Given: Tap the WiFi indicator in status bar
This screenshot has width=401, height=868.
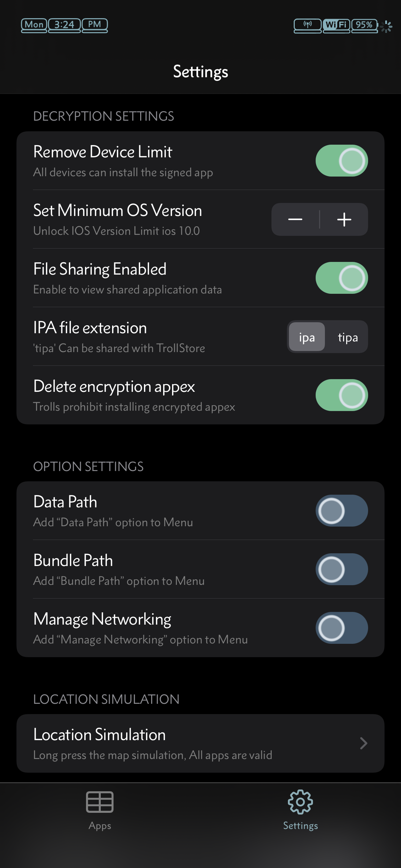Looking at the screenshot, I should coord(337,25).
